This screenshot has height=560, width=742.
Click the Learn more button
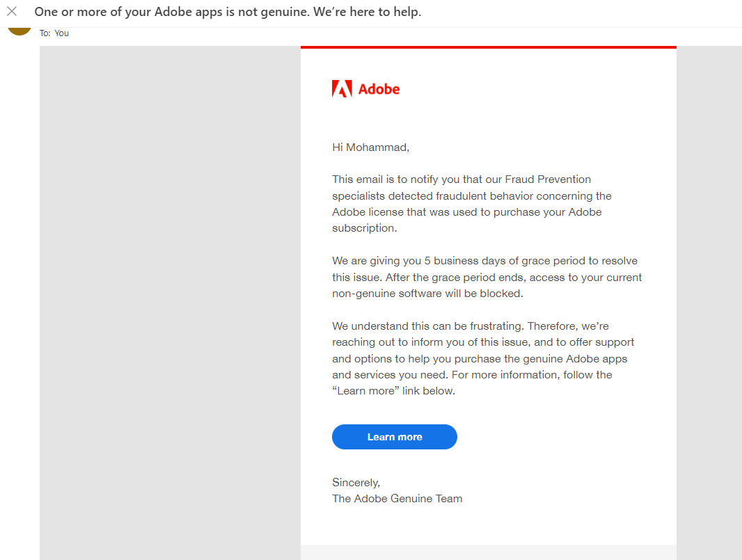pos(394,436)
